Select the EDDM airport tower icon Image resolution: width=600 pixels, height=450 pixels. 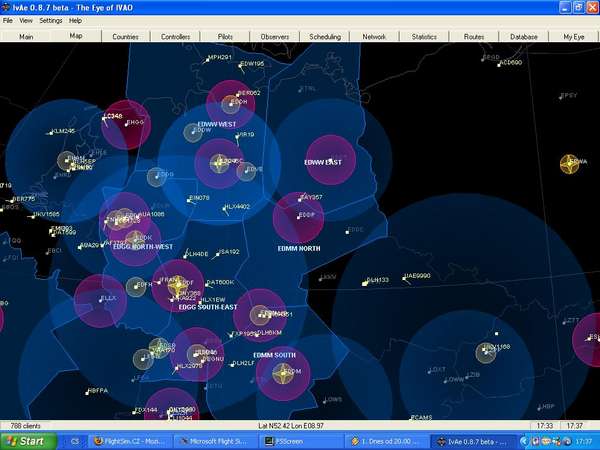pos(285,374)
